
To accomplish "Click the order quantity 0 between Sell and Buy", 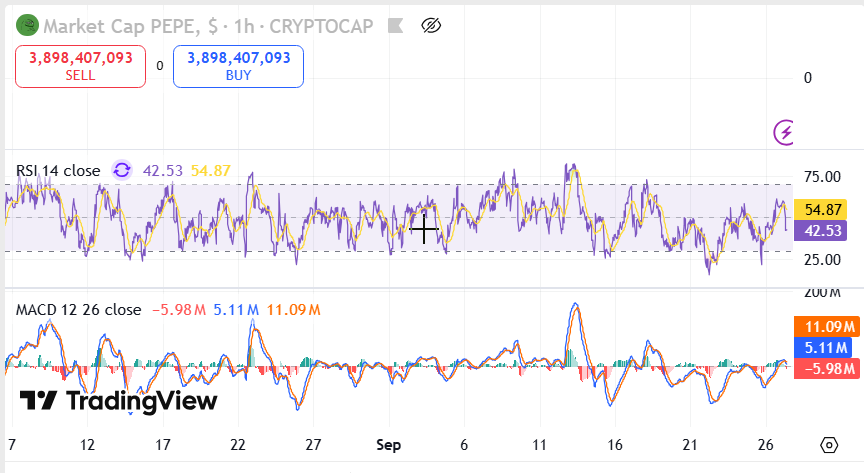I will [x=160, y=66].
